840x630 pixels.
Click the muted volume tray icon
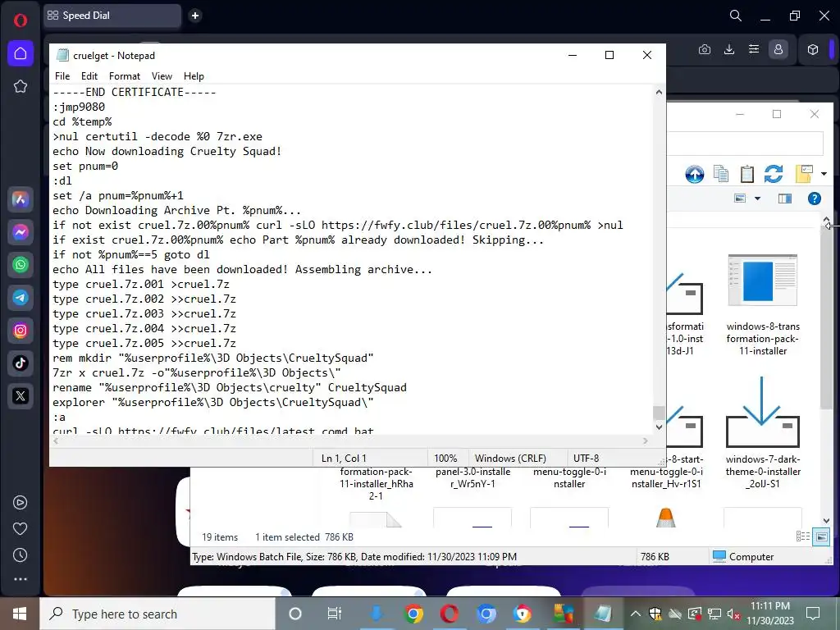pos(733,614)
